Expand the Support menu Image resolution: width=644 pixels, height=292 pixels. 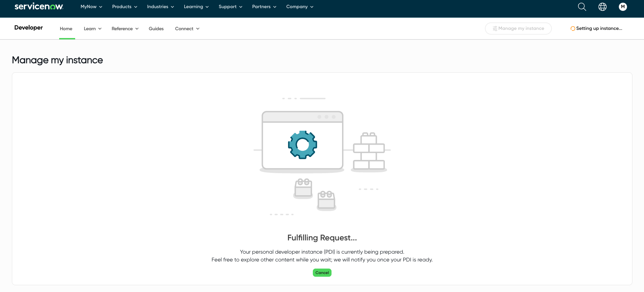pyautogui.click(x=230, y=7)
